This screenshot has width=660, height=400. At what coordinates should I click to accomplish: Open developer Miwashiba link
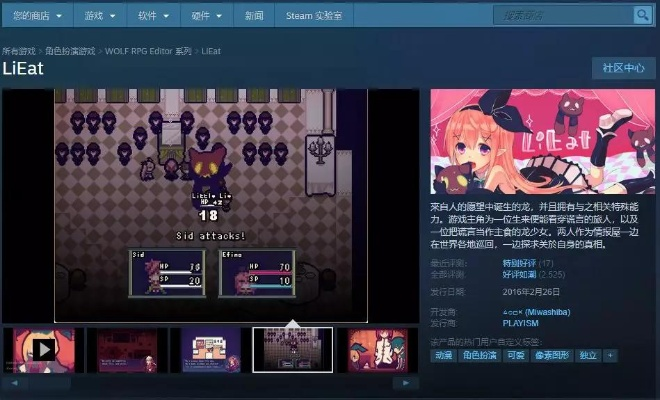(536, 312)
